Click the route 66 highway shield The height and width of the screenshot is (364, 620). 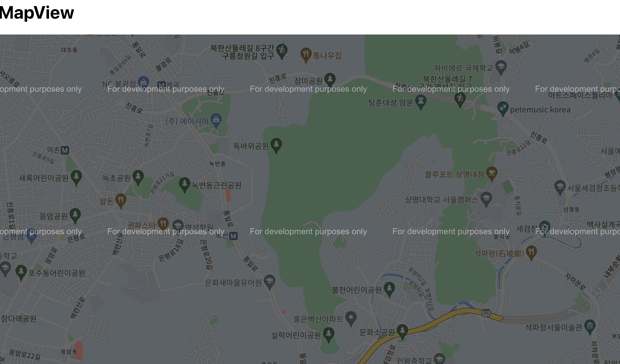pos(486,313)
